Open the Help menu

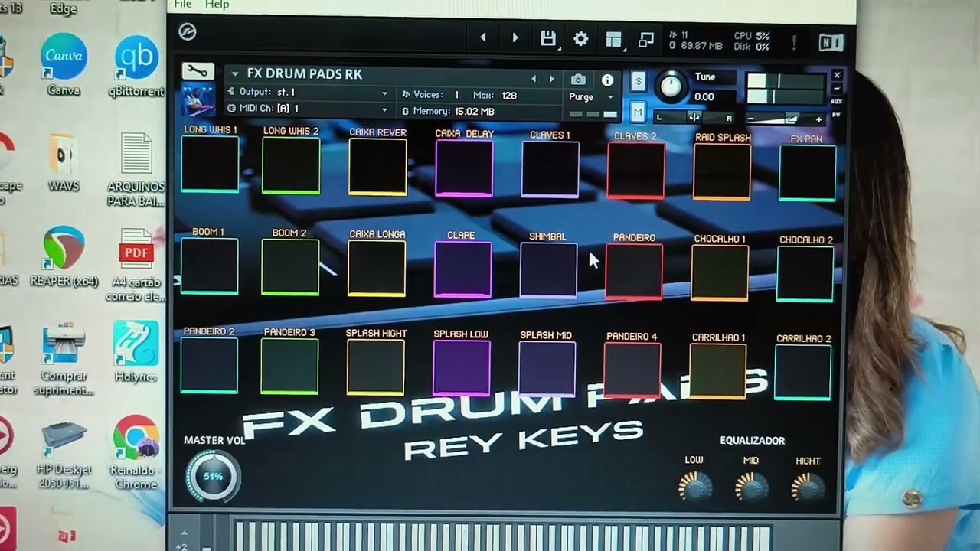217,5
